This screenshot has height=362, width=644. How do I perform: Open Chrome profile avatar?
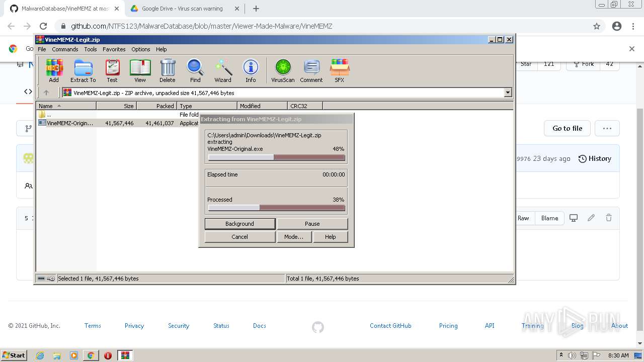tap(617, 26)
